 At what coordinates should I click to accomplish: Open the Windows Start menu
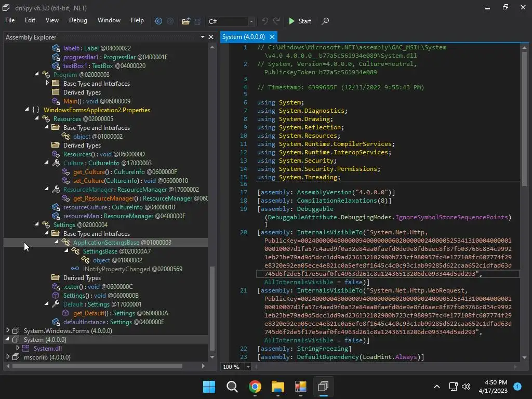(x=209, y=387)
